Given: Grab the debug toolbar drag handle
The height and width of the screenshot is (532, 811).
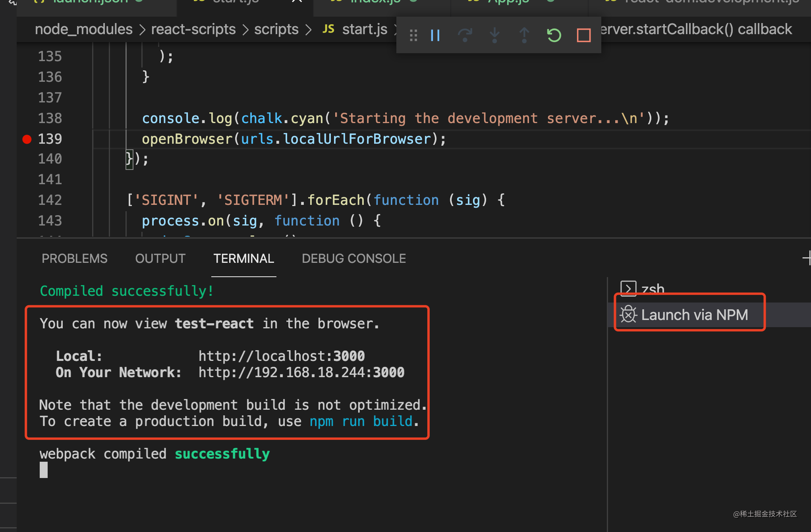Looking at the screenshot, I should tap(413, 36).
